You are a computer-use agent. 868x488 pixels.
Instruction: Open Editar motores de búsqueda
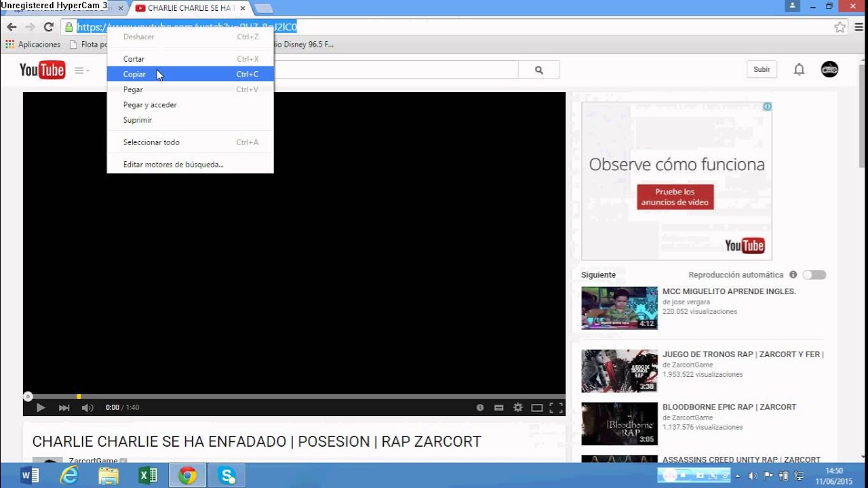pos(191,164)
